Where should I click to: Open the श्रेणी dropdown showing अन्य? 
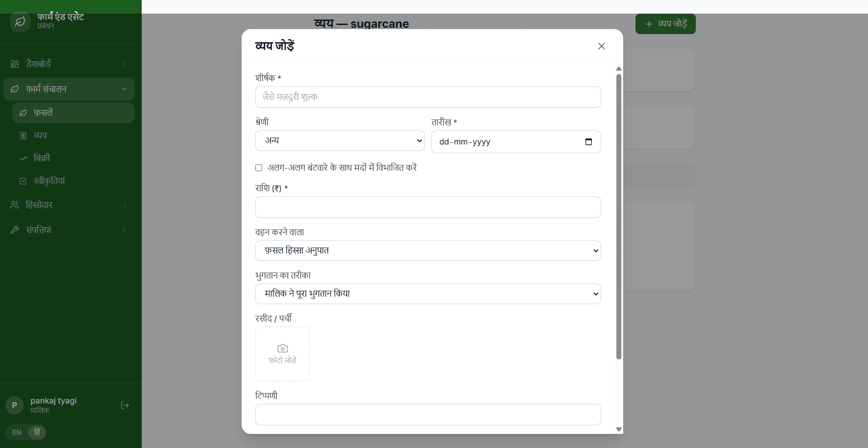(x=340, y=141)
